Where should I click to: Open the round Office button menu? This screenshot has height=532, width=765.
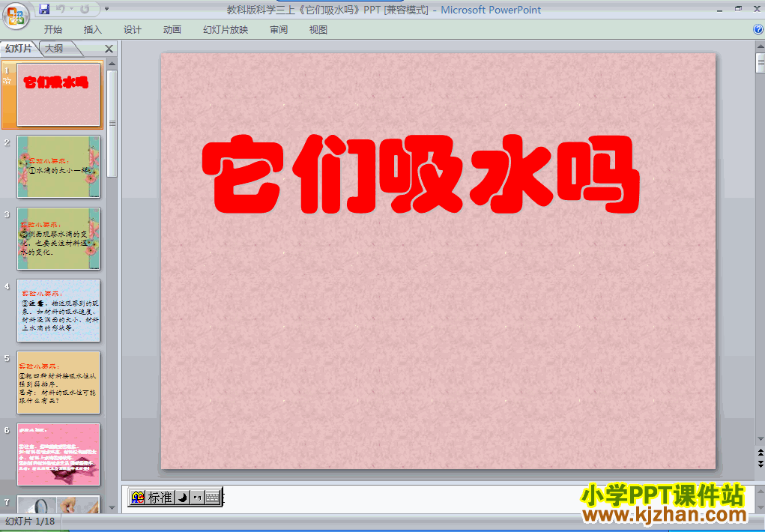(16, 16)
